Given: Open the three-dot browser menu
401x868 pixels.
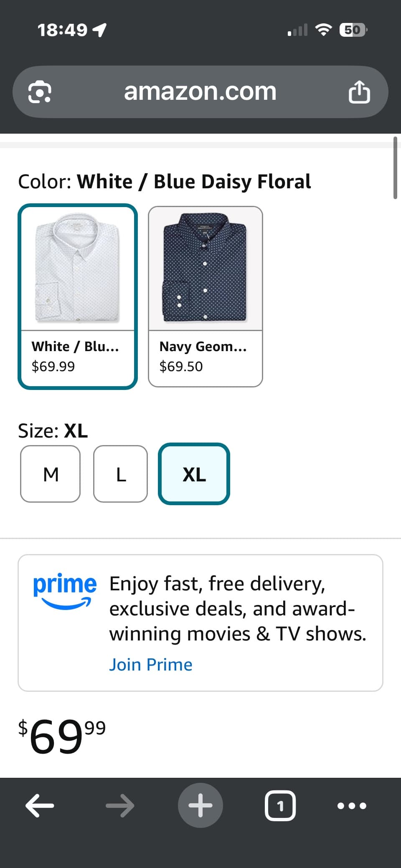Looking at the screenshot, I should [352, 805].
